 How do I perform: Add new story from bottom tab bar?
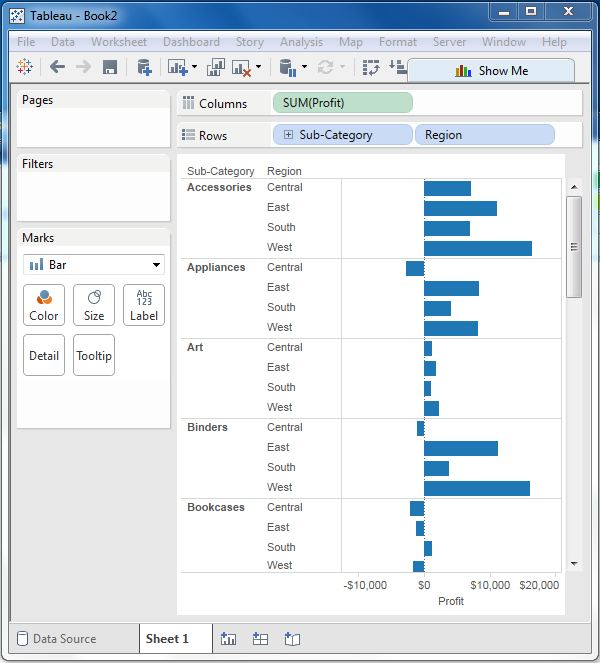tap(292, 639)
